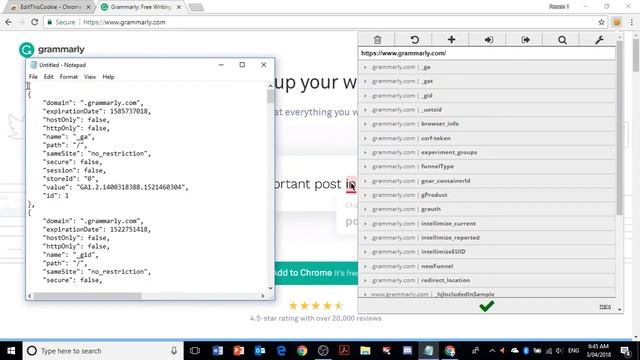
Task: Click the import cookies icon
Action: [488, 40]
